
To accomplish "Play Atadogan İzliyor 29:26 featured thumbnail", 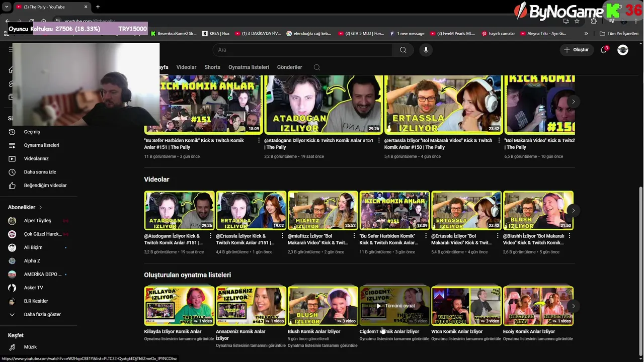I will pyautogui.click(x=323, y=104).
